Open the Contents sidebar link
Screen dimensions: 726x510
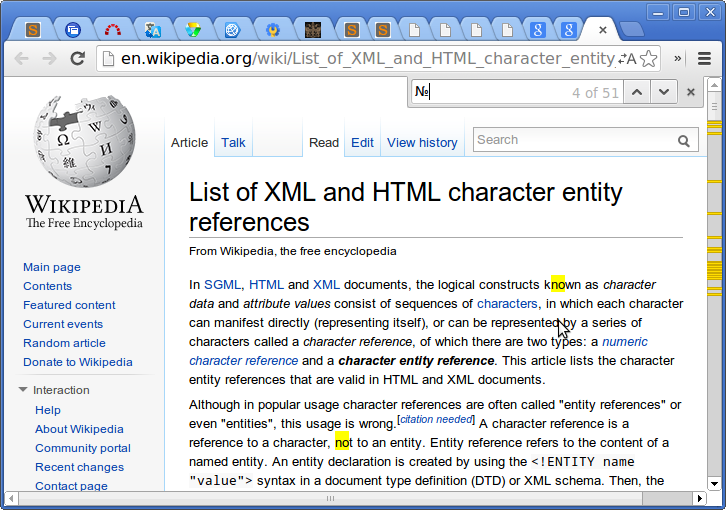(x=48, y=286)
